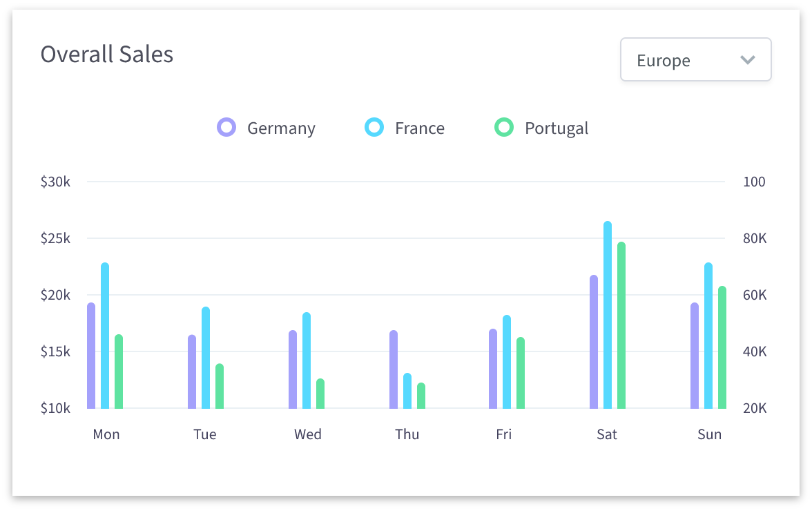The height and width of the screenshot is (511, 812).
Task: Click France's blue bar for Tuesday
Action: pos(206,358)
